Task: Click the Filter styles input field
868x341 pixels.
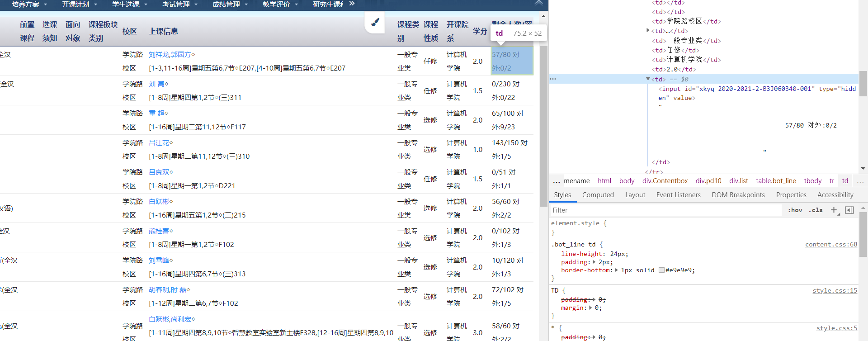Action: (665, 210)
